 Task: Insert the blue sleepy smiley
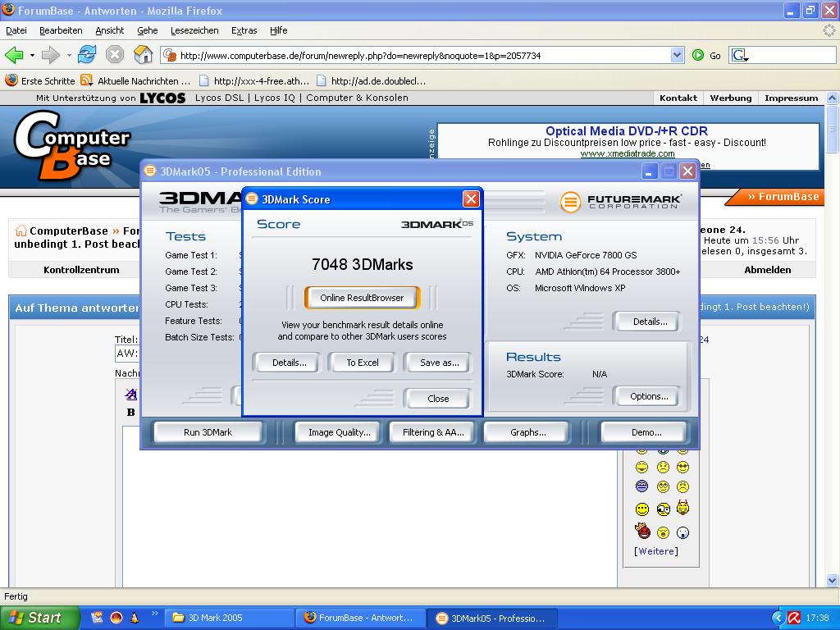pyautogui.click(x=641, y=486)
